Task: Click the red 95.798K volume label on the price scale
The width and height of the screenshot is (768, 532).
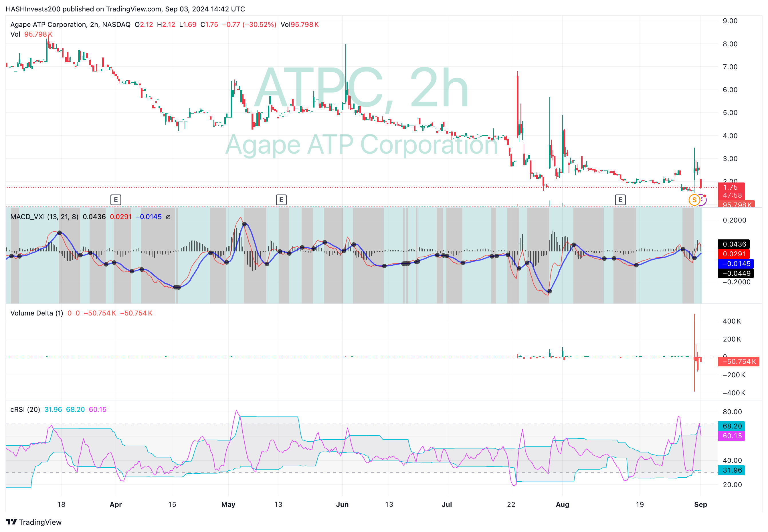Action: (736, 204)
